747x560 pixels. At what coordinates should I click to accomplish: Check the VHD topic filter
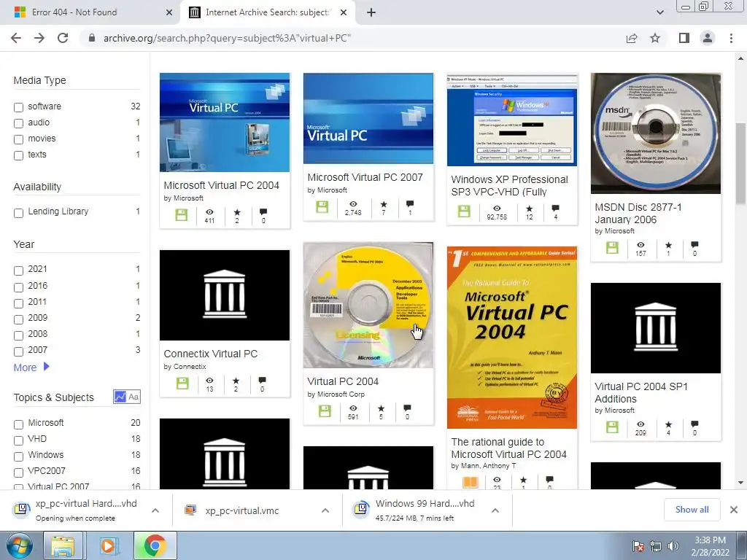tap(18, 440)
